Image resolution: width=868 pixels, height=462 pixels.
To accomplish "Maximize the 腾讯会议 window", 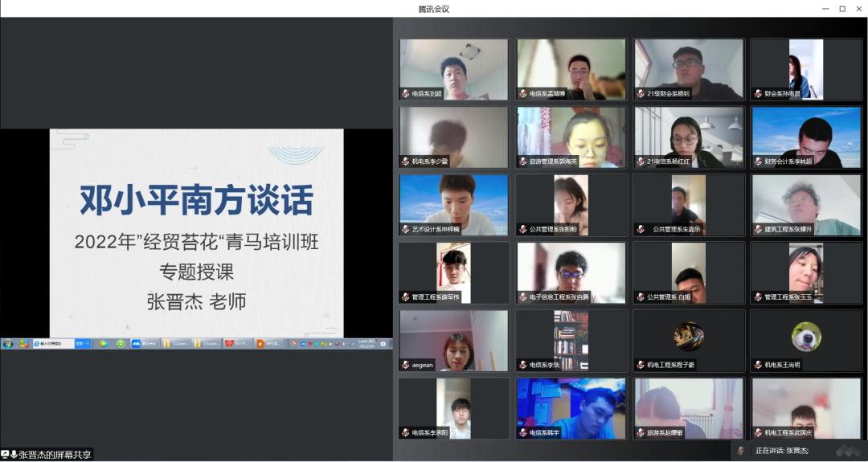I will coord(842,9).
